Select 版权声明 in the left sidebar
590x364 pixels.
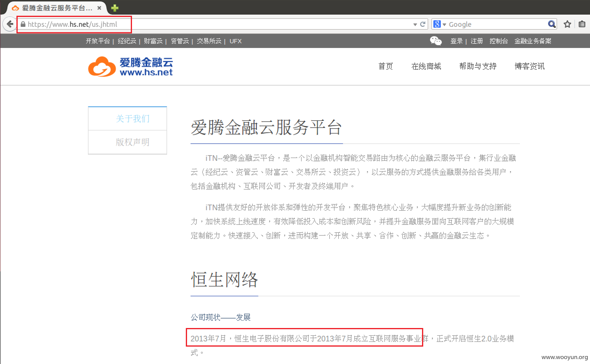coord(128,142)
